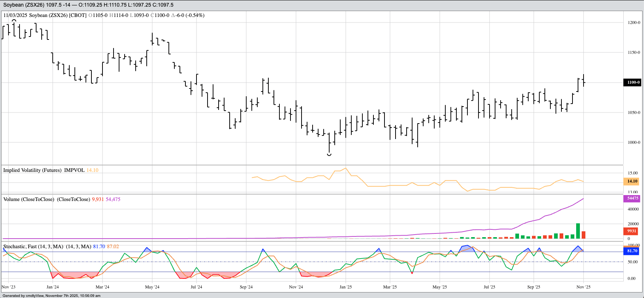Click the May '24 label on the time axis

[152, 287]
